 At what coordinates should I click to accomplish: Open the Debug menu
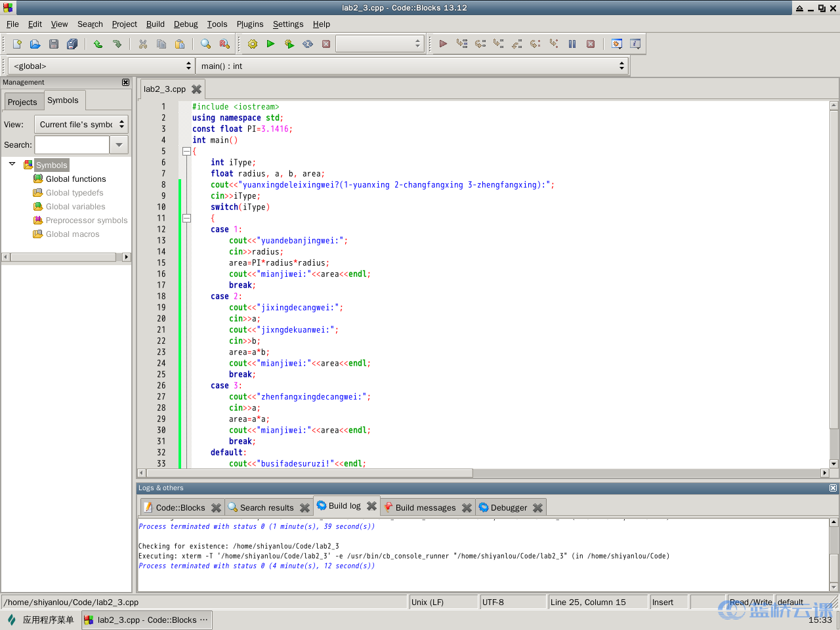click(x=186, y=24)
